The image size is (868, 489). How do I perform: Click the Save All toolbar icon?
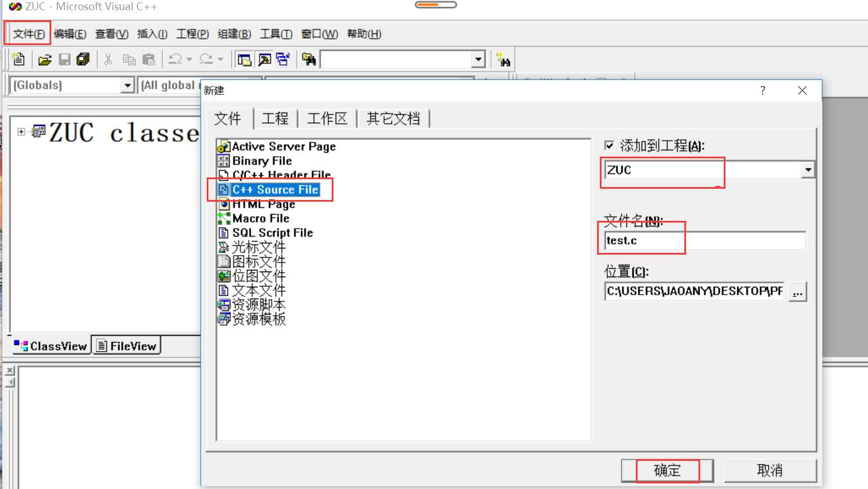click(x=83, y=60)
